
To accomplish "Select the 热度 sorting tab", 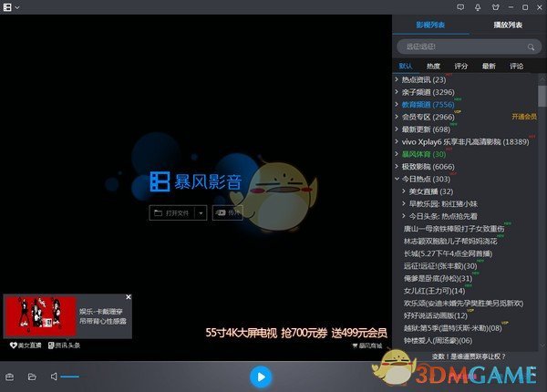I will [x=433, y=66].
